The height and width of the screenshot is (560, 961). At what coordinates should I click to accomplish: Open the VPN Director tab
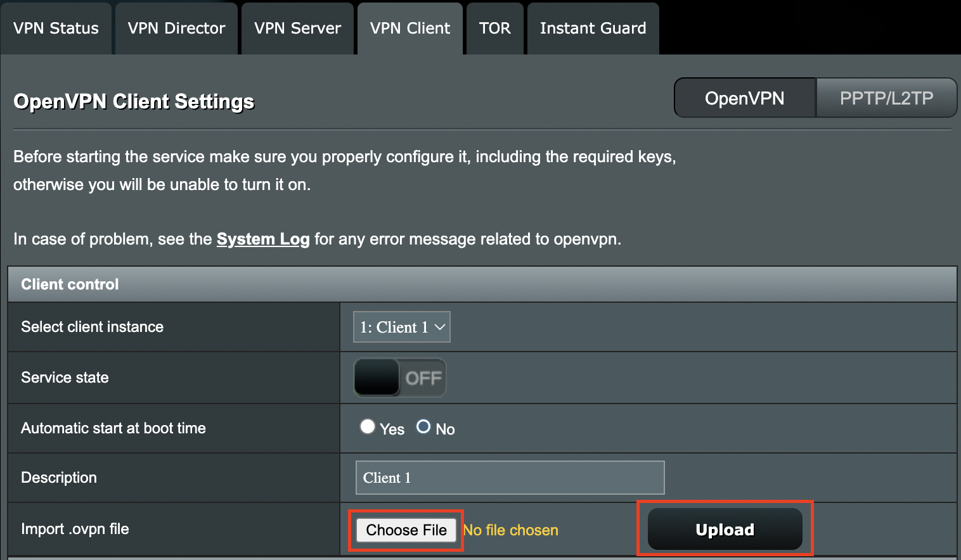tap(176, 29)
